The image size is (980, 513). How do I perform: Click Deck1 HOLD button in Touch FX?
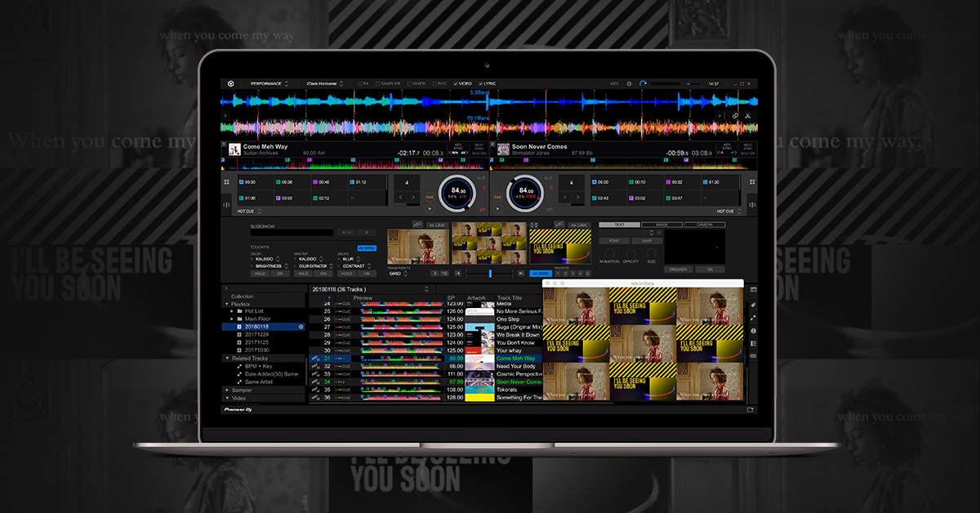pos(261,274)
